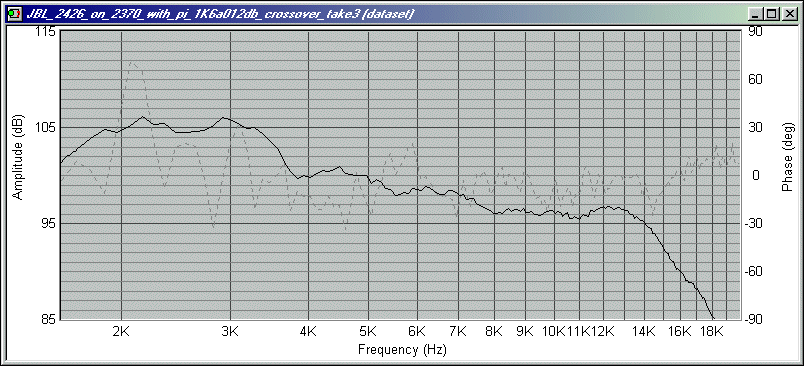Screen dimensions: 804x366
Task: Click the dashed phase peak near 2K
Action: click(x=133, y=63)
